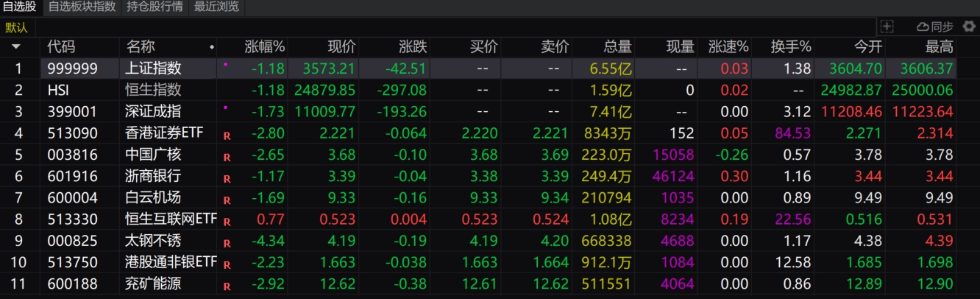
Task: Click the 25000.06 highest price value
Action: click(x=923, y=91)
